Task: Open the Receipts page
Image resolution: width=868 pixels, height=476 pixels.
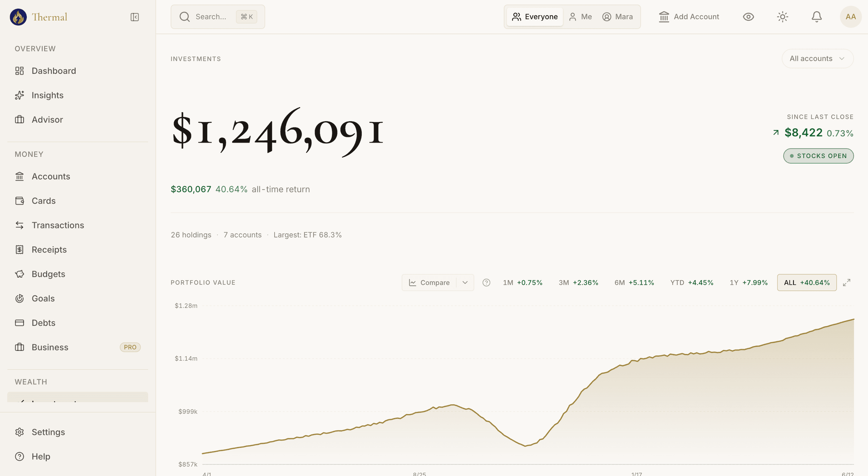Action: (78, 249)
